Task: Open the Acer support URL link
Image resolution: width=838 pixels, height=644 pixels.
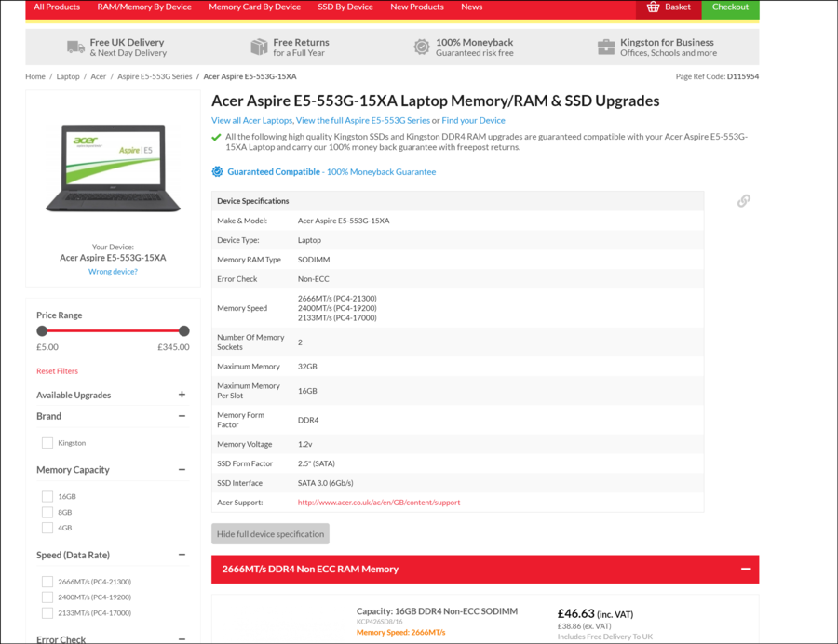Action: (379, 503)
